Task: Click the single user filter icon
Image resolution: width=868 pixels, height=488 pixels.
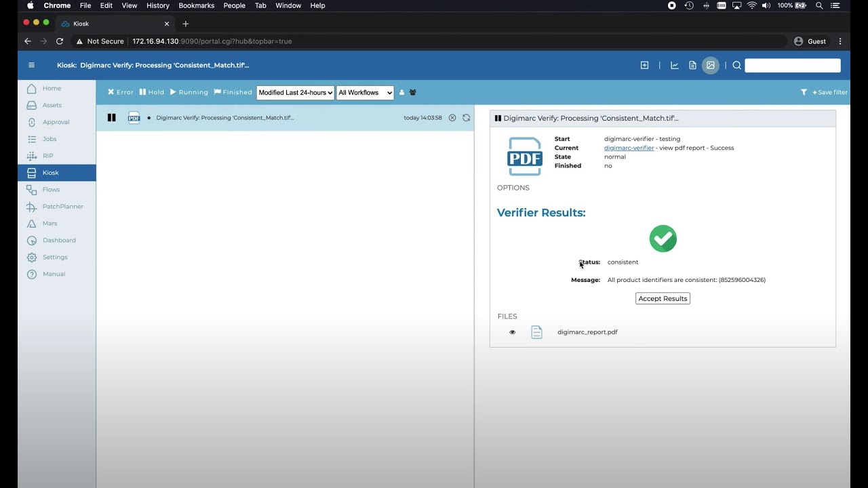Action: click(401, 93)
